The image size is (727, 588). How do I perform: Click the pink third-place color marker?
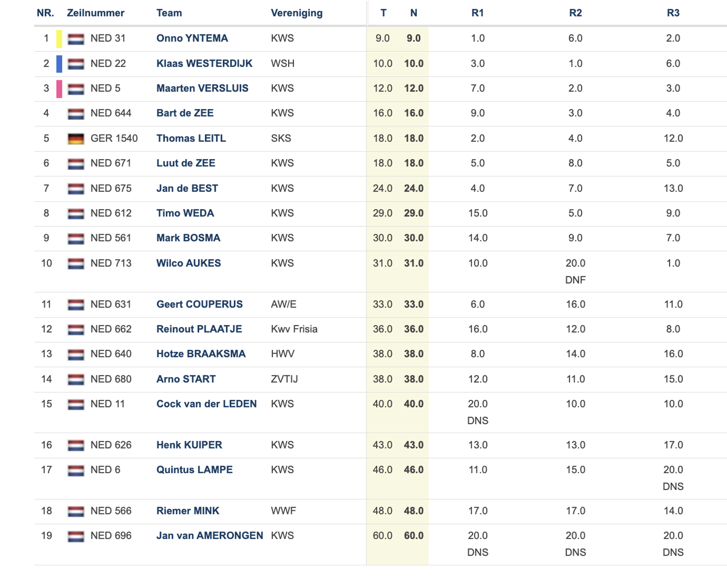[59, 89]
